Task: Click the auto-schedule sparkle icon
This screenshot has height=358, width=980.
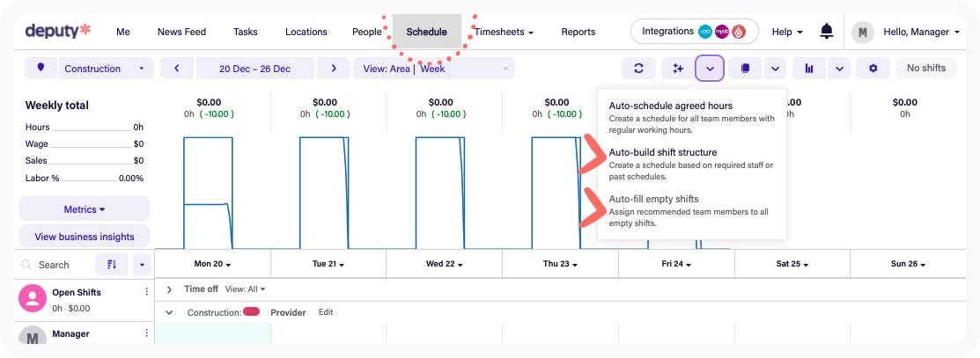Action: 677,69
